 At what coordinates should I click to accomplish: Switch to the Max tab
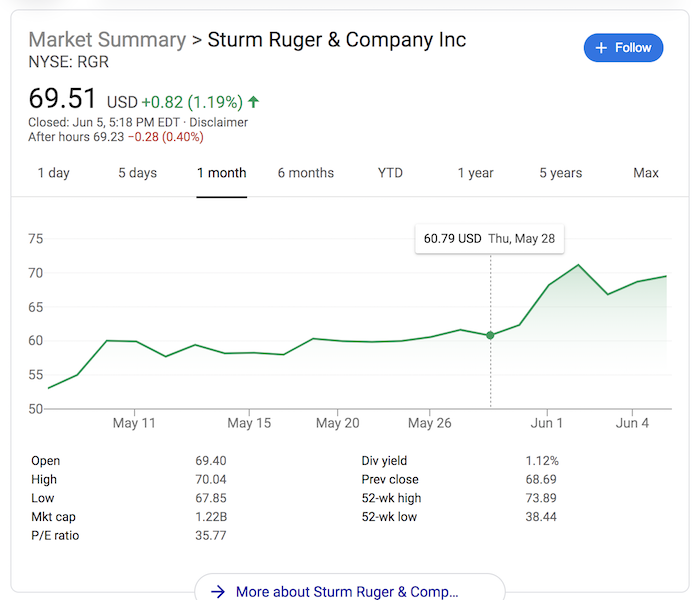[646, 173]
